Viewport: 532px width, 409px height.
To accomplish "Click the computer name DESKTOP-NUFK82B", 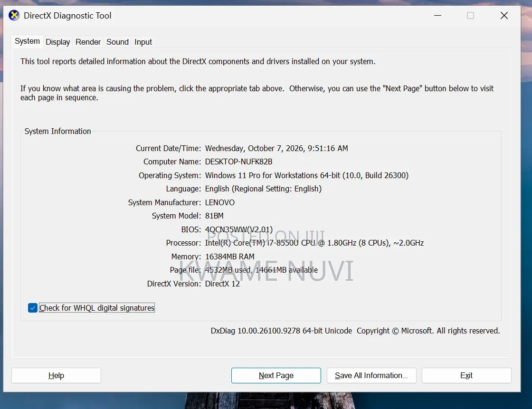I will tap(239, 162).
